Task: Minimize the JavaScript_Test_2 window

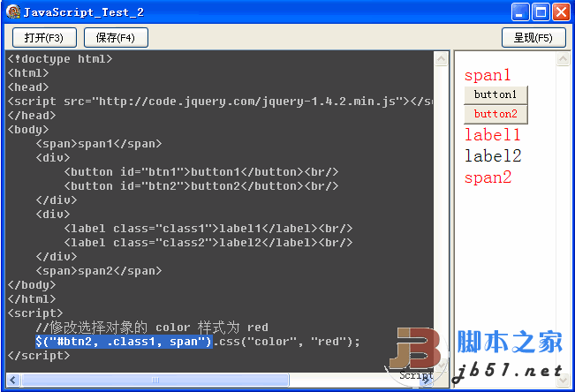Action: point(520,11)
